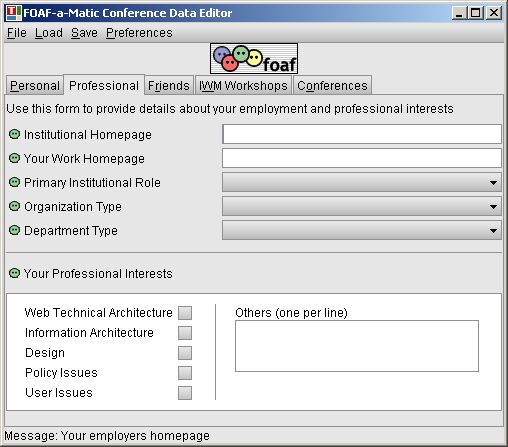Open the Preferences menu
The height and width of the screenshot is (447, 508).
139,33
